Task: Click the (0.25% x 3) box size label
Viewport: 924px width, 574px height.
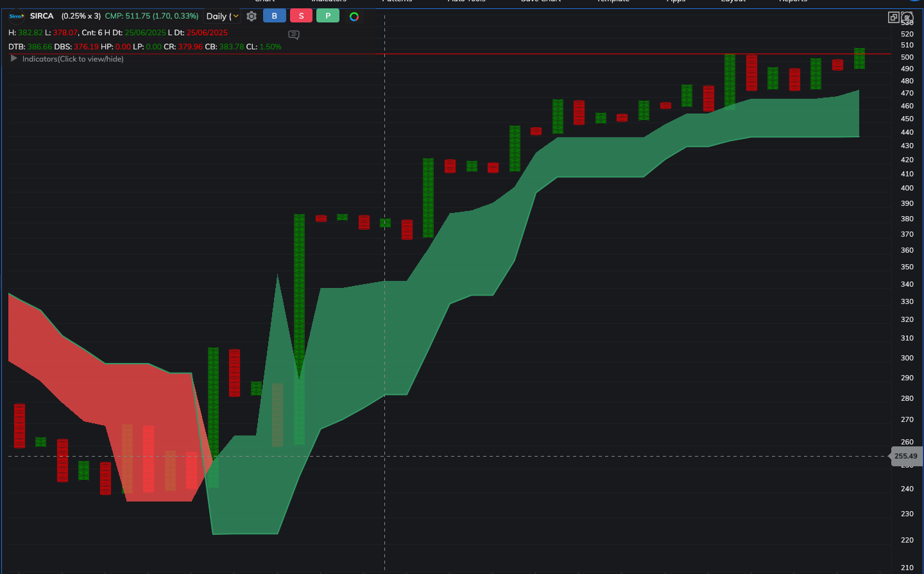Action: 81,16
